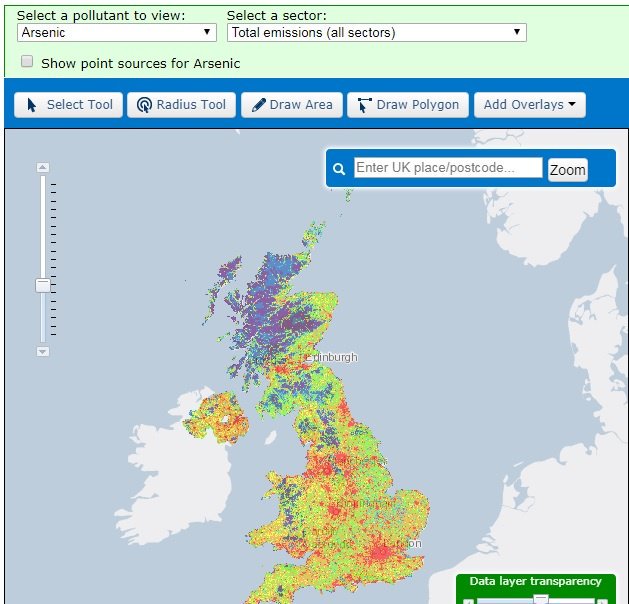Image resolution: width=629 pixels, height=604 pixels.
Task: Expand the Add Overlays dropdown
Action: [530, 105]
